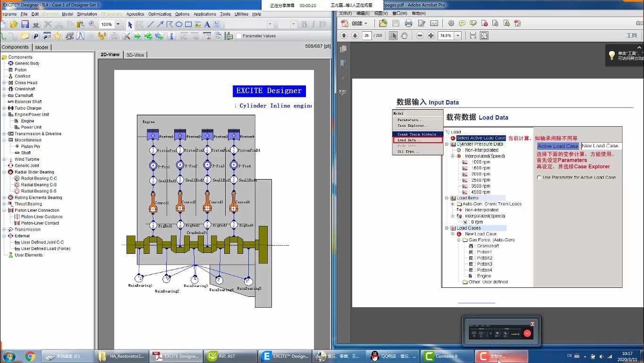Expand the Rolling Elements Bearing node
Image resolution: width=644 pixels, height=363 pixels.
coord(4,198)
